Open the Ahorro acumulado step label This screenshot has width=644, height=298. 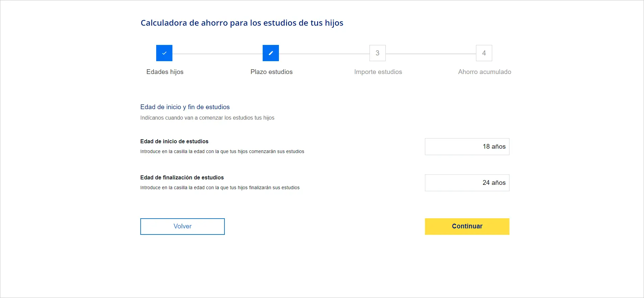click(484, 72)
